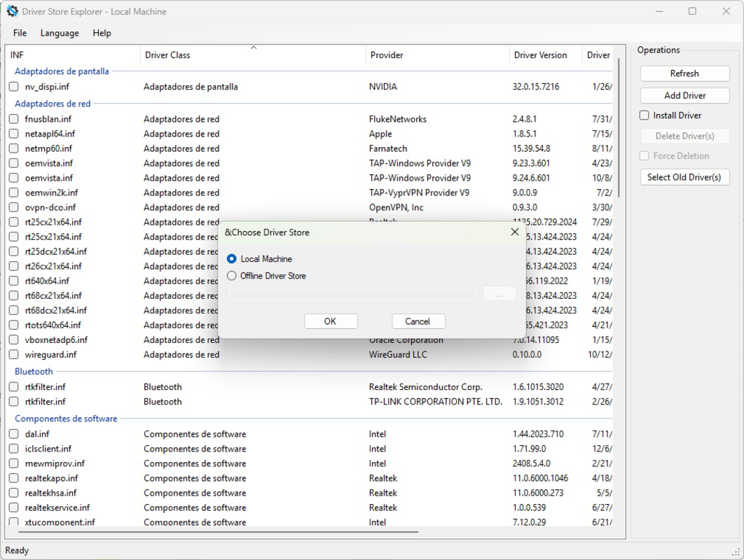Screen dimensions: 744x560
Task: Cancel the Choose Driver Store dialog
Action: (418, 321)
